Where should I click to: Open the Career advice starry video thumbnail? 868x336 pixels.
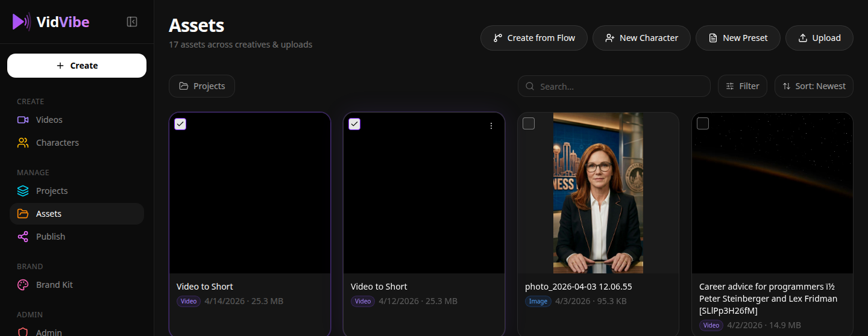pyautogui.click(x=772, y=193)
